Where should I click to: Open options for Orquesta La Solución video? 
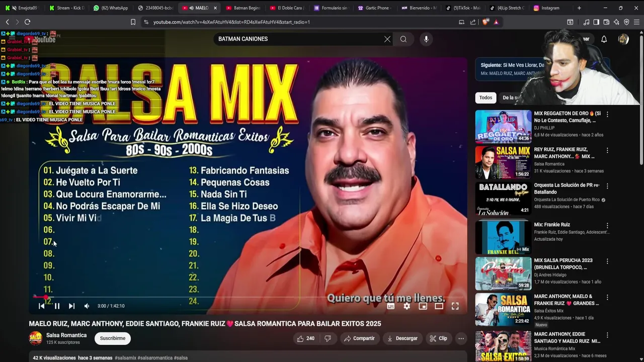point(607,186)
